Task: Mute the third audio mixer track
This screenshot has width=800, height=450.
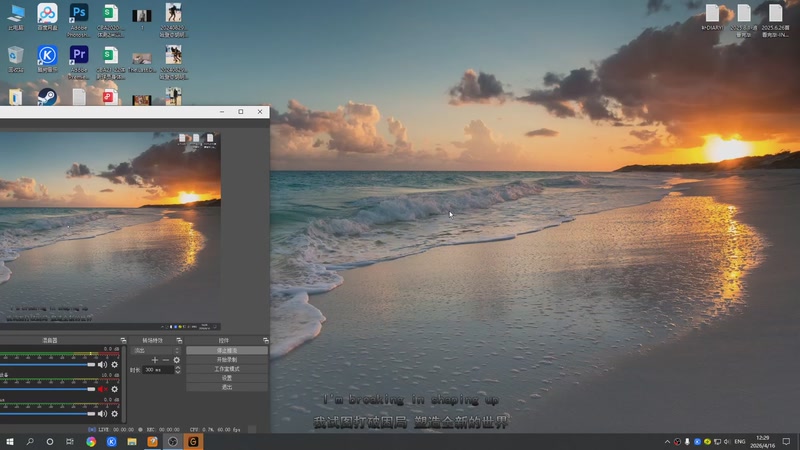Action: click(x=102, y=413)
